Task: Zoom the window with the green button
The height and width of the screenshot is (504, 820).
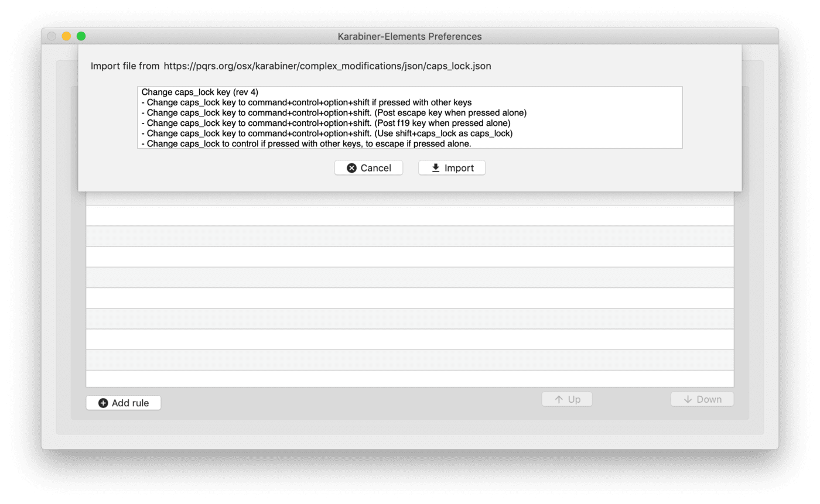Action: click(81, 36)
